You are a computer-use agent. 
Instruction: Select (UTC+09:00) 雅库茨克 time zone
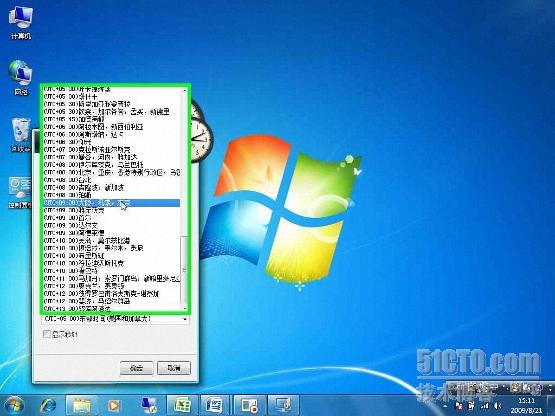point(112,210)
